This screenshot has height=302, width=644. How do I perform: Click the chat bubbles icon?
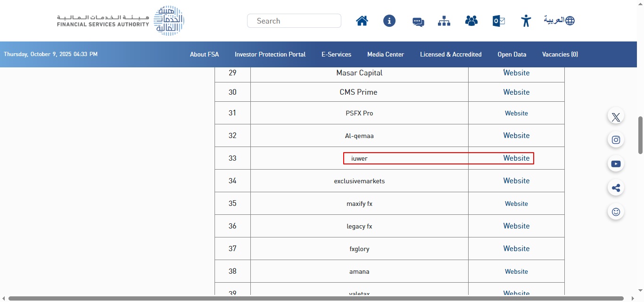[x=418, y=22]
